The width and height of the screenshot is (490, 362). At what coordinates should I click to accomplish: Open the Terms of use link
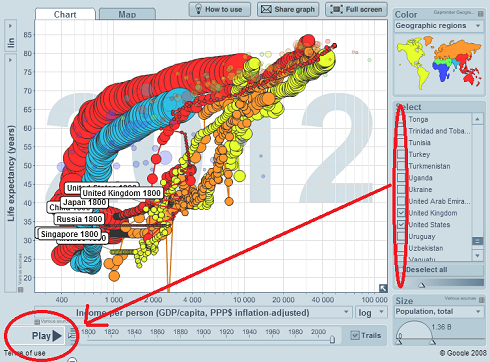point(25,353)
